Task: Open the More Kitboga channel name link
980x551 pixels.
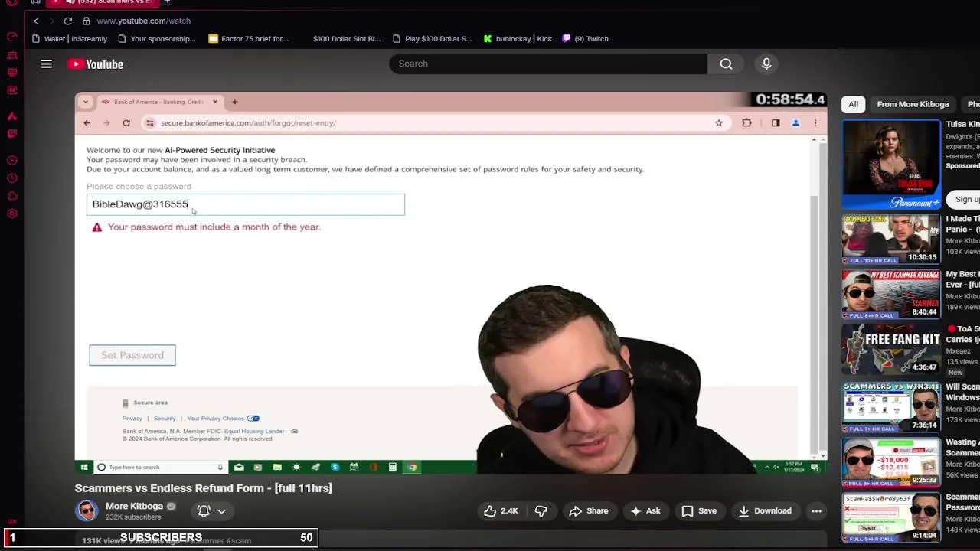Action: [x=134, y=506]
